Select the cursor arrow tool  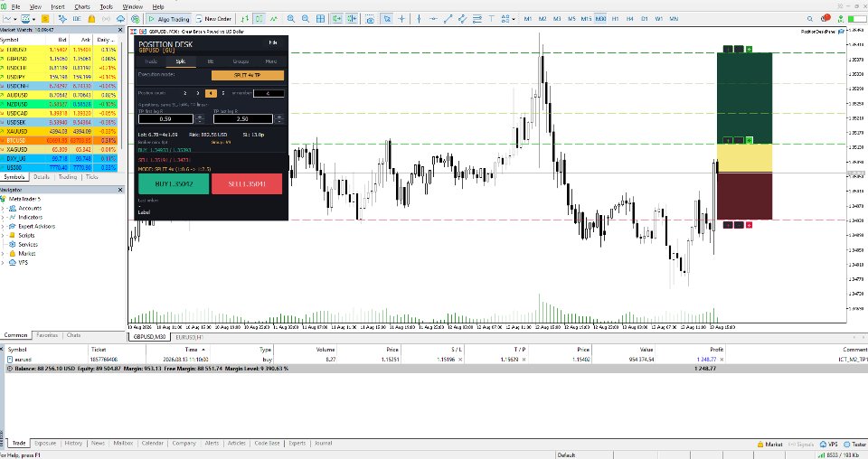pyautogui.click(x=387, y=19)
